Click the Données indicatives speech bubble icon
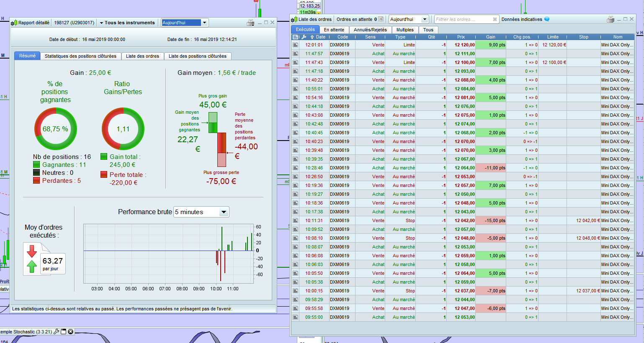This screenshot has height=343, width=644. pyautogui.click(x=547, y=19)
